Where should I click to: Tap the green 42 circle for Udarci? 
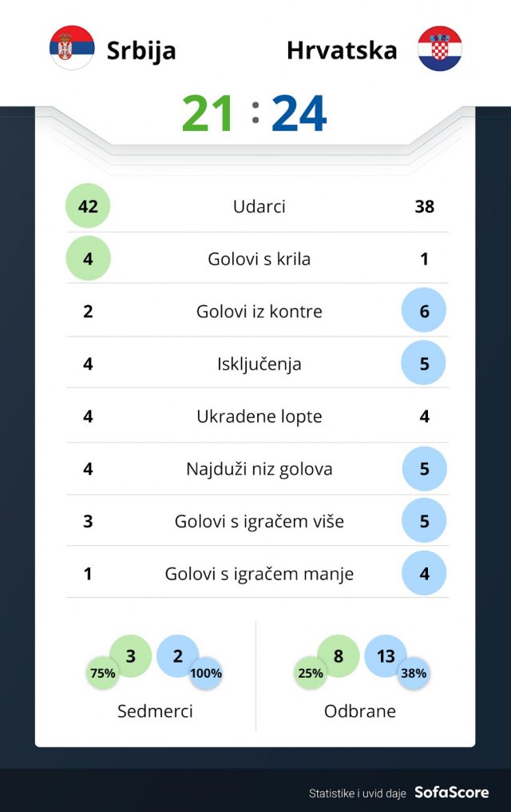pos(88,206)
